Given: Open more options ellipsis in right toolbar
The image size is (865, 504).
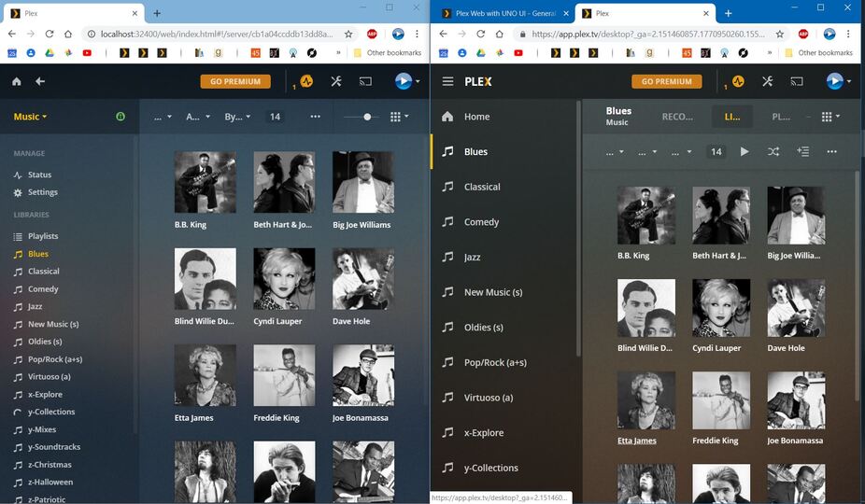Looking at the screenshot, I should tap(832, 151).
